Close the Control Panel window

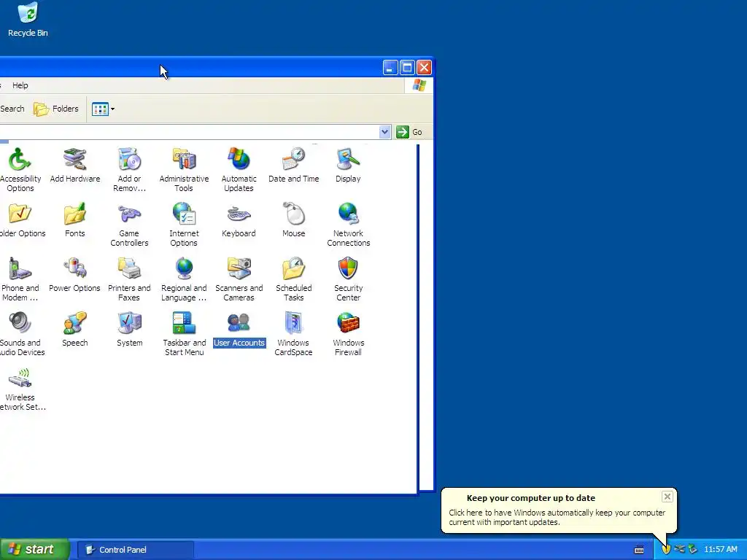point(424,68)
